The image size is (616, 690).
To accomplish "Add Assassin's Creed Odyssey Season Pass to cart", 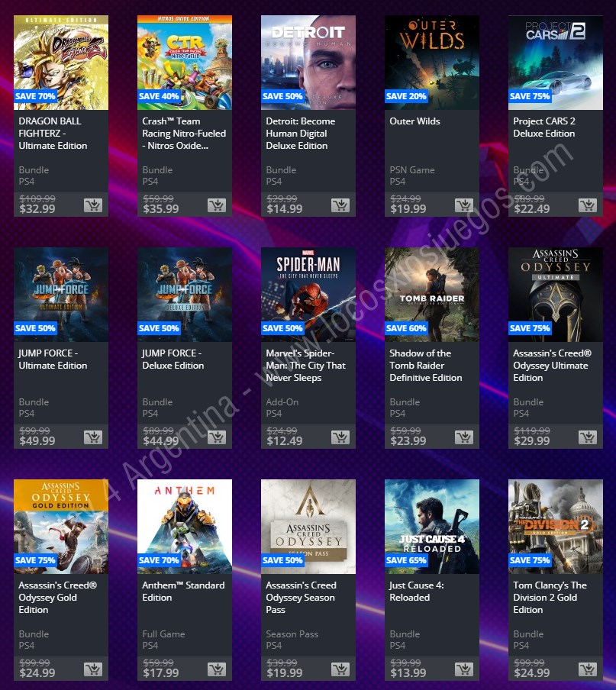I will pos(340,669).
